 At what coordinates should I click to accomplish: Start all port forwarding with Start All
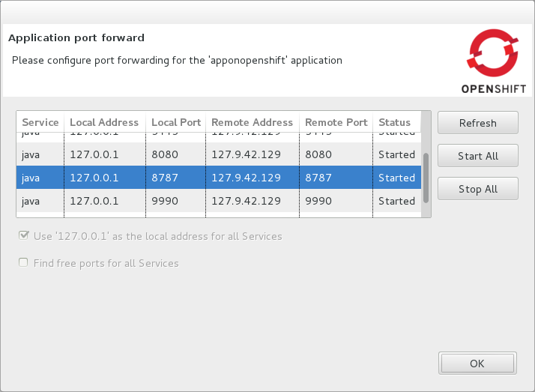[477, 156]
